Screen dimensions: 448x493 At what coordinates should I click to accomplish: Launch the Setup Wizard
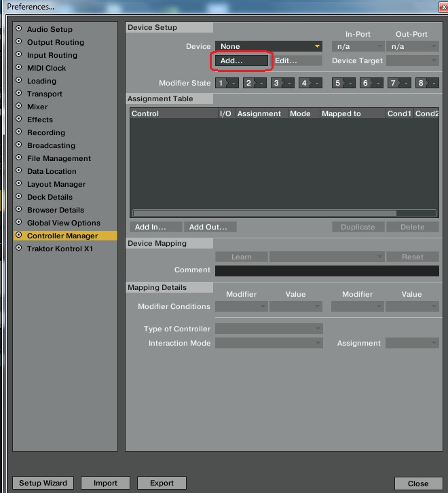(43, 483)
